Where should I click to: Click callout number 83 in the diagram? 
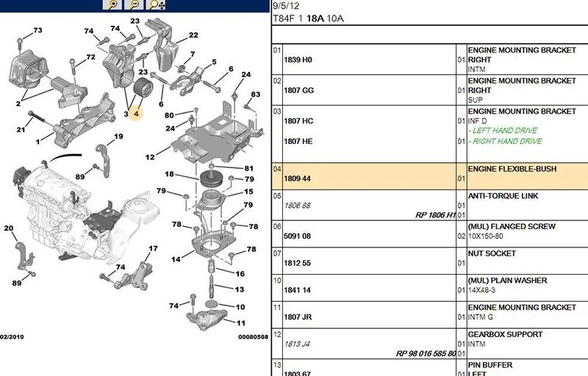pyautogui.click(x=255, y=95)
